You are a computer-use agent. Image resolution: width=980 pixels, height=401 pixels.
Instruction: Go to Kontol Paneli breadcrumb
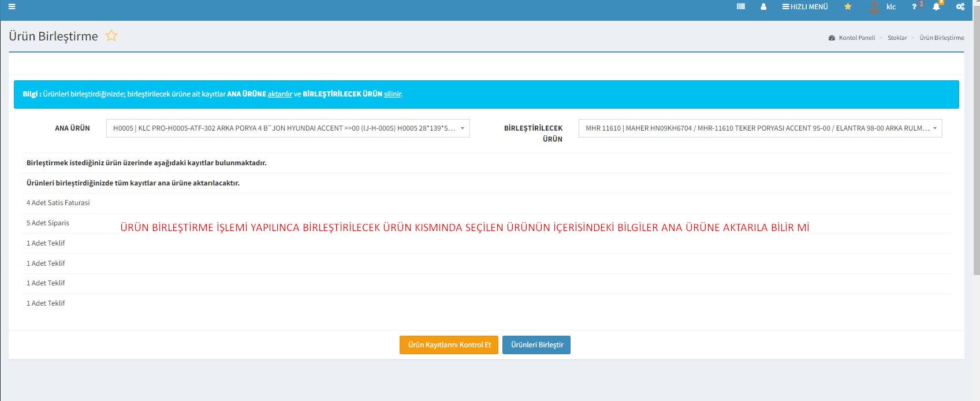coord(856,38)
